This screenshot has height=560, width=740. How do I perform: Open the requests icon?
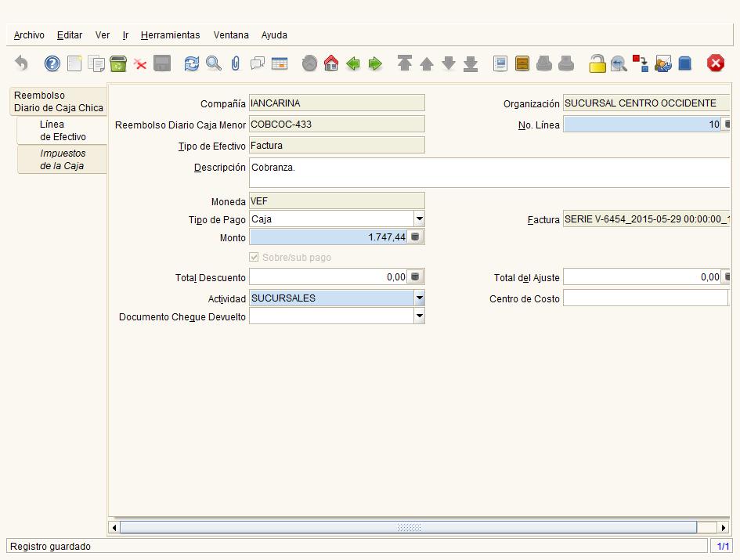click(662, 63)
